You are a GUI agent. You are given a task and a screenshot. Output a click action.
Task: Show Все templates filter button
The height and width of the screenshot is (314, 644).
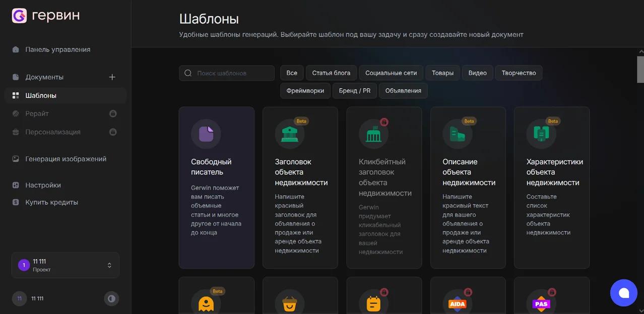click(292, 73)
